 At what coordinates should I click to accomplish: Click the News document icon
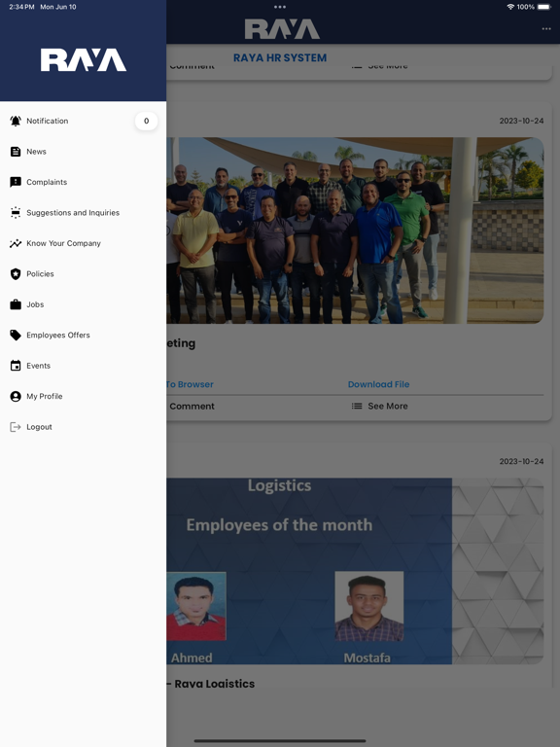tap(16, 152)
